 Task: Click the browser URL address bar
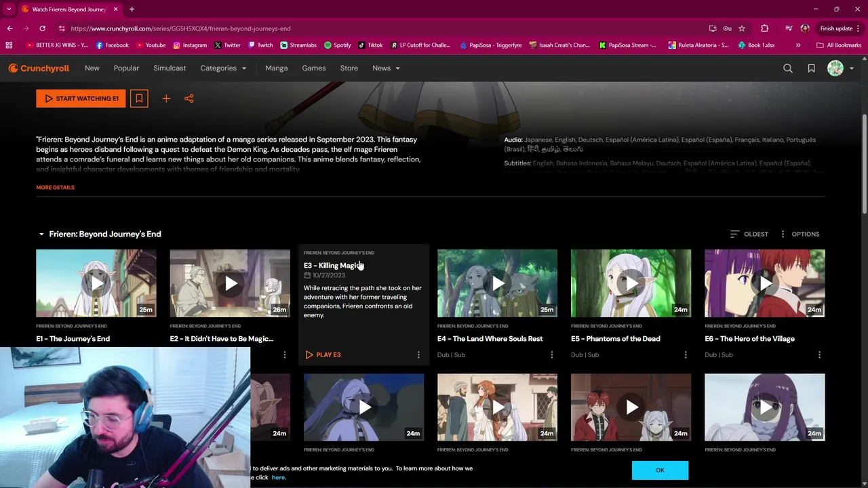point(380,28)
